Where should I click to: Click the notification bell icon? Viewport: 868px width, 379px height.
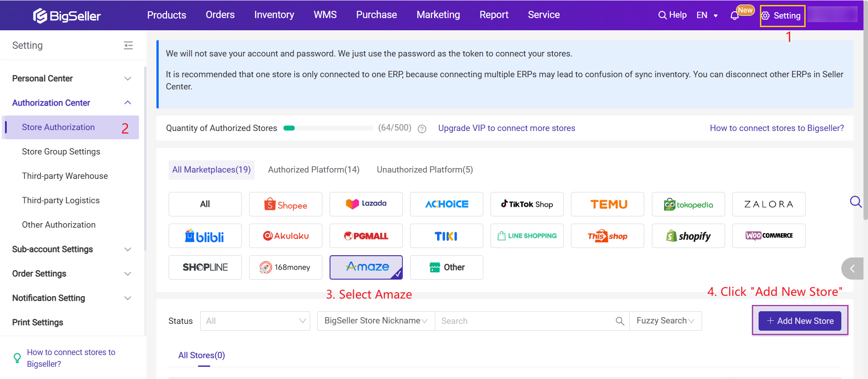pyautogui.click(x=735, y=16)
